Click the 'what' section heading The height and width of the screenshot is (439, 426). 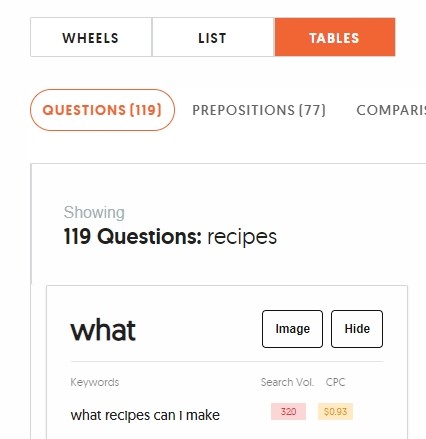[103, 330]
